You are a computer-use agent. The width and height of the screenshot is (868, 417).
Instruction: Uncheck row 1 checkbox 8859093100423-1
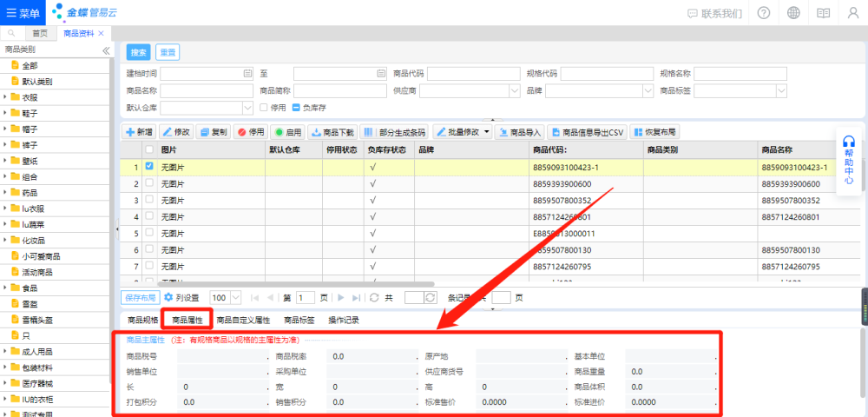pos(149,166)
